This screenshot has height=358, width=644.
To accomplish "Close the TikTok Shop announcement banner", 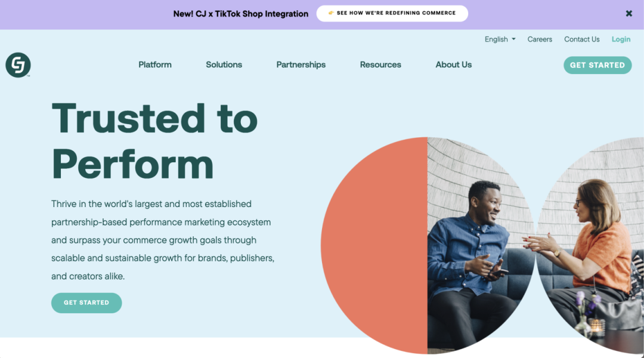I will coord(628,13).
